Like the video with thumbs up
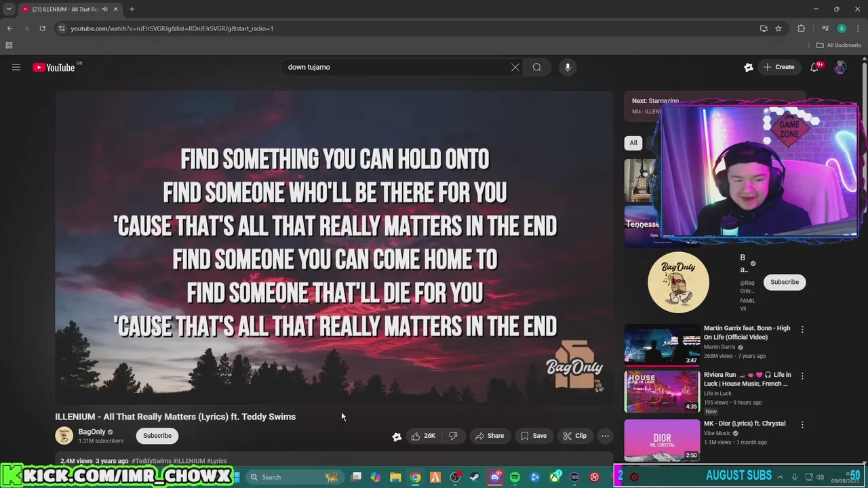The width and height of the screenshot is (868, 488). point(423,436)
